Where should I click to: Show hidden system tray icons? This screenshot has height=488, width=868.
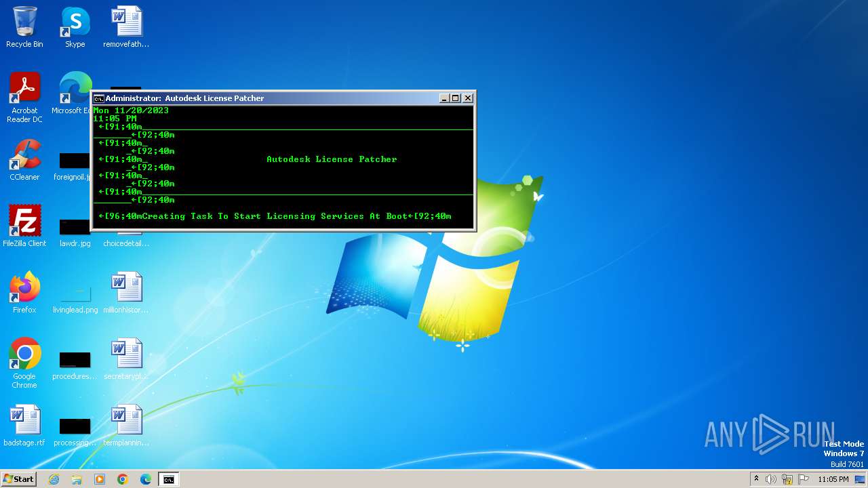(x=756, y=479)
